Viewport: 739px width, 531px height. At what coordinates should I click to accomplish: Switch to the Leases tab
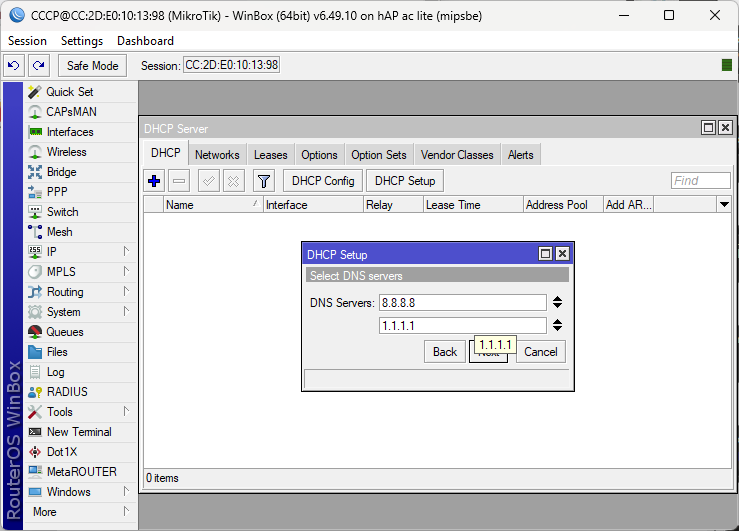click(271, 155)
